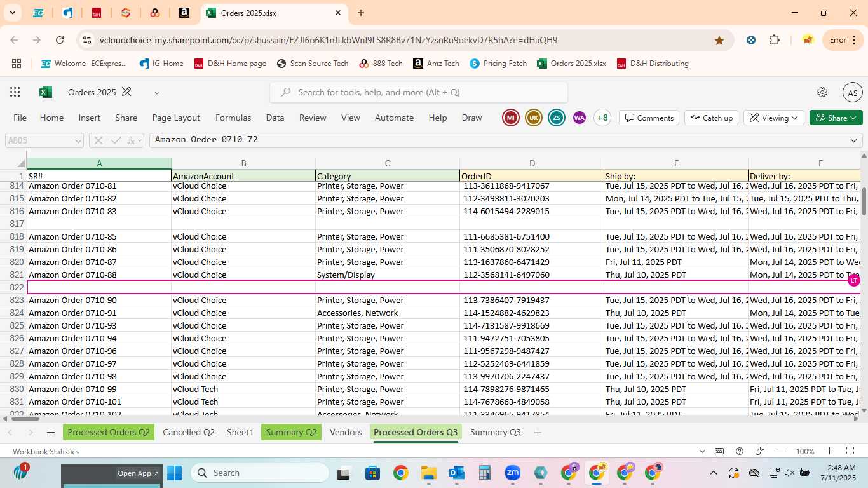
Task: Expand the Name Box dropdown
Action: pyautogui.click(x=78, y=140)
